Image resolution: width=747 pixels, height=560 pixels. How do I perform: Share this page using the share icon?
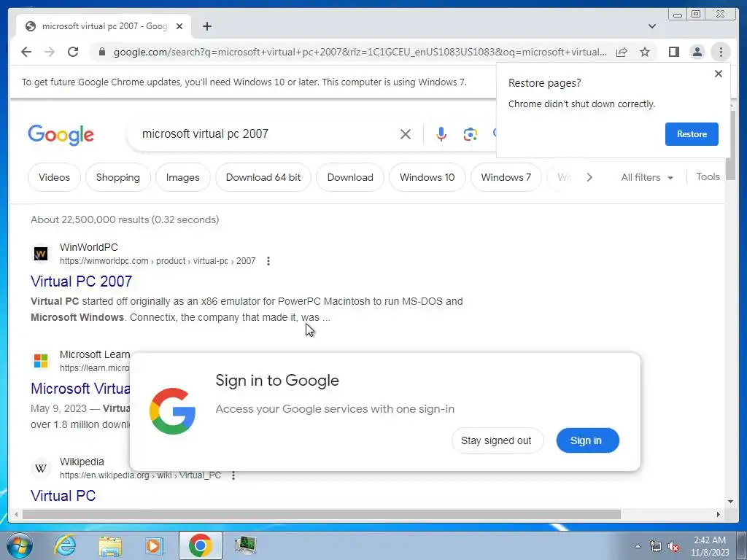[x=622, y=52]
